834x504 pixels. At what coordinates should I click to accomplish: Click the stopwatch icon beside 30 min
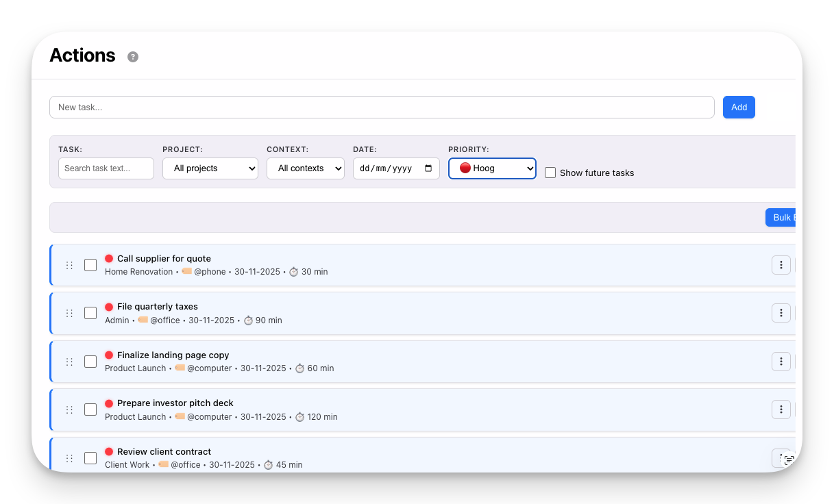tap(293, 272)
